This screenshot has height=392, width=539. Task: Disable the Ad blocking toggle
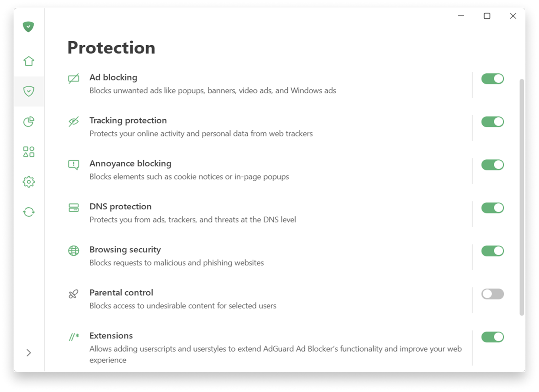493,78
